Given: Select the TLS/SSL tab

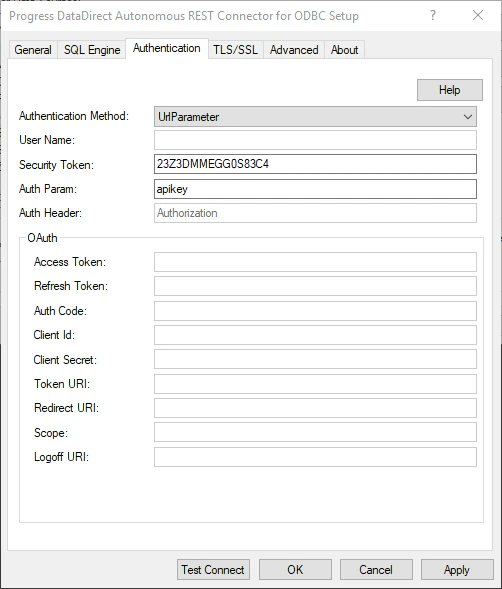Looking at the screenshot, I should (236, 50).
